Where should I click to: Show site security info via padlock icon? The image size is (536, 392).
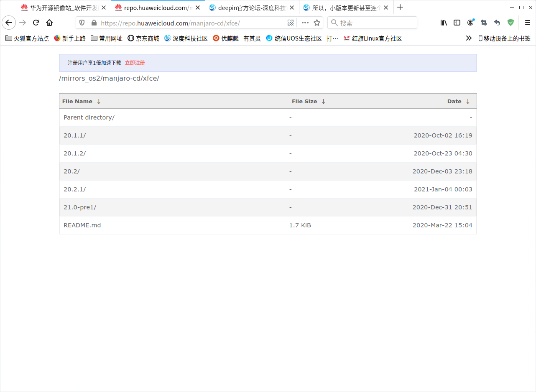pos(94,23)
